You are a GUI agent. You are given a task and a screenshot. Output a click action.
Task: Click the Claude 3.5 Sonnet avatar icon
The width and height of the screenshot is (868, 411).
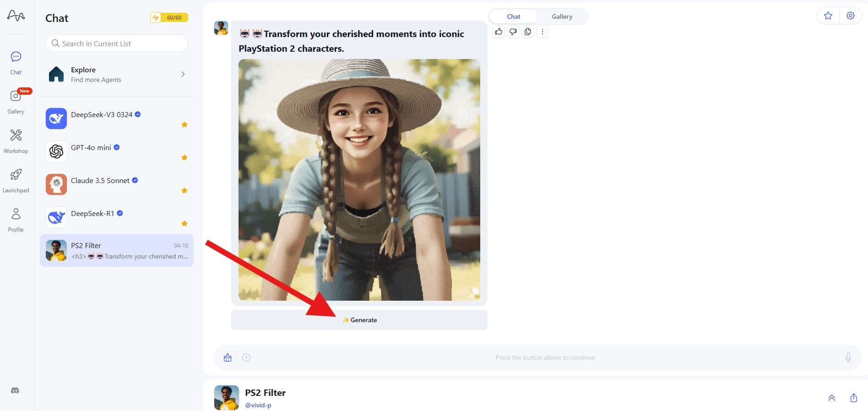[x=56, y=184]
